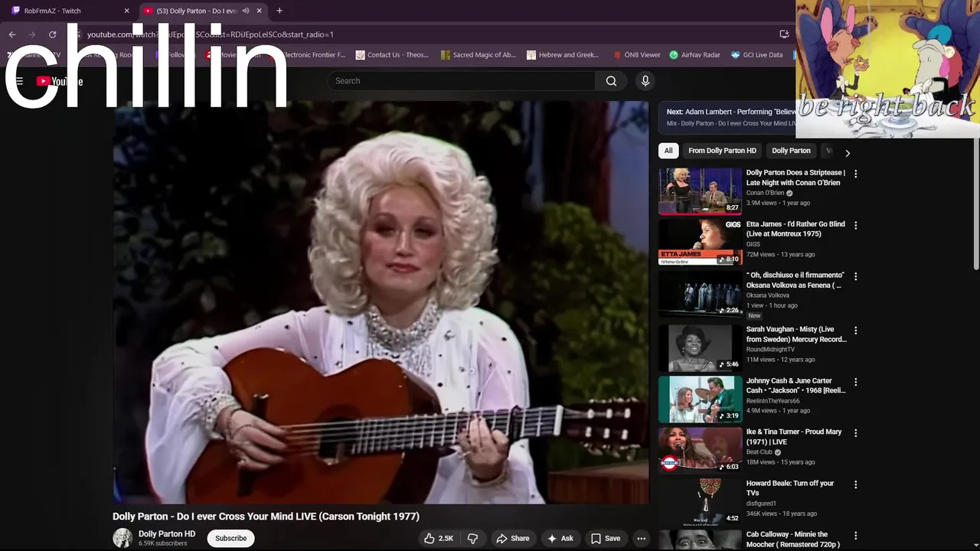Open Dolly Parton HD channel name link
Viewport: 980px width, 551px height.
(167, 533)
